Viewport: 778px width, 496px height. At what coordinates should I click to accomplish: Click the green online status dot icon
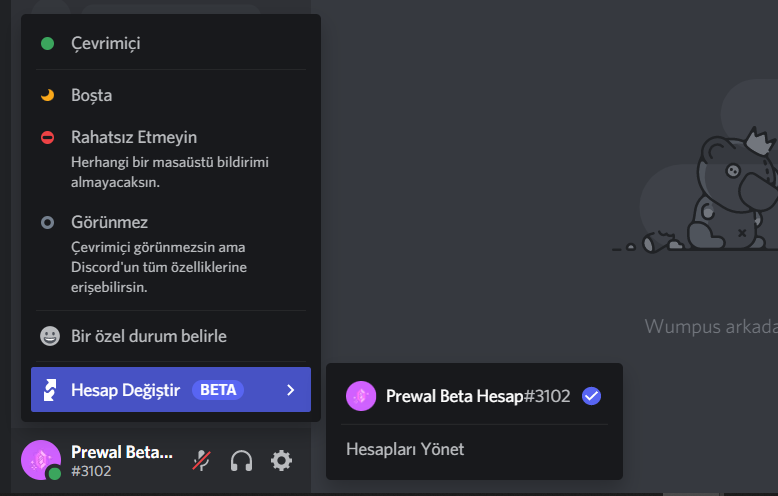coord(48,44)
